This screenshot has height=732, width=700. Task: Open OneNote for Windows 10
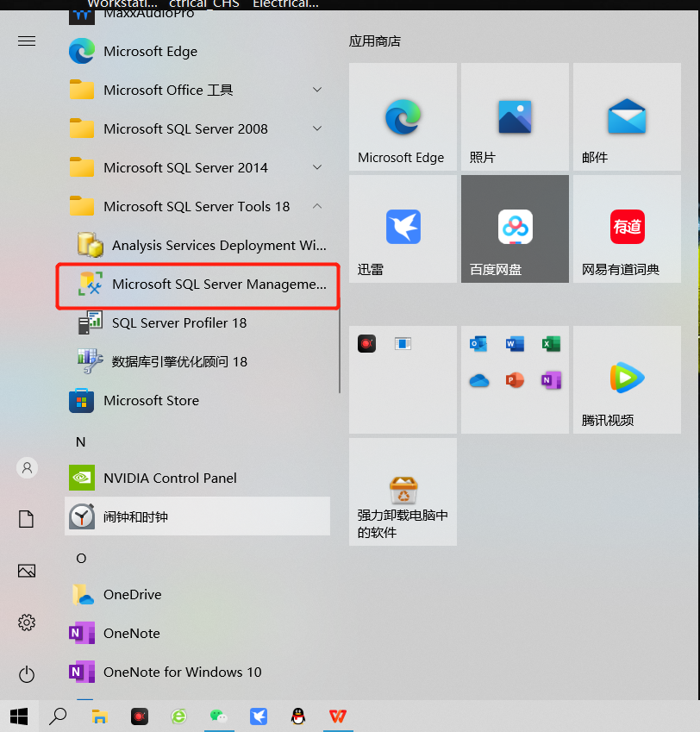(197, 672)
